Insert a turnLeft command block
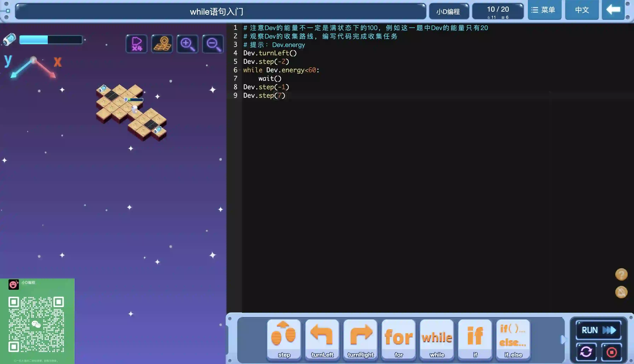The image size is (634, 364). 322,339
